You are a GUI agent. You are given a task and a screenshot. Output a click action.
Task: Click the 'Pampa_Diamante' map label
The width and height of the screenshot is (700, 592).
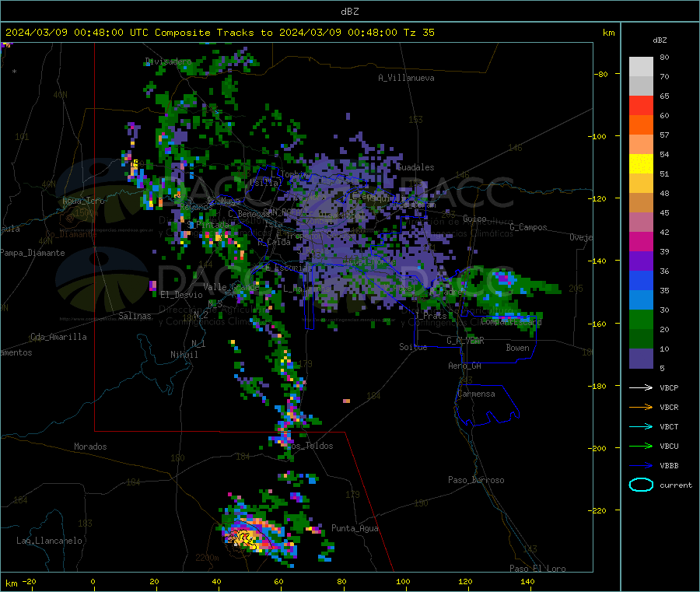32,253
